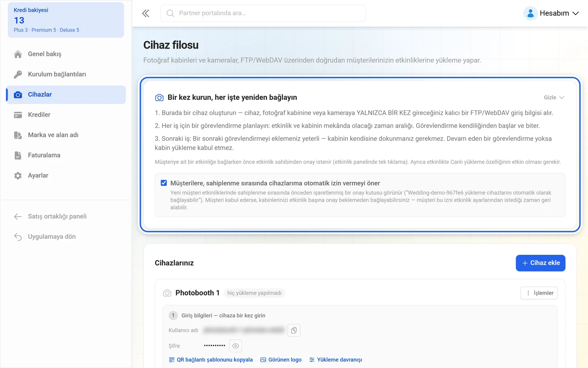Go to Satış ortaklığı paneli
This screenshot has height=368, width=588.
pyautogui.click(x=66, y=216)
